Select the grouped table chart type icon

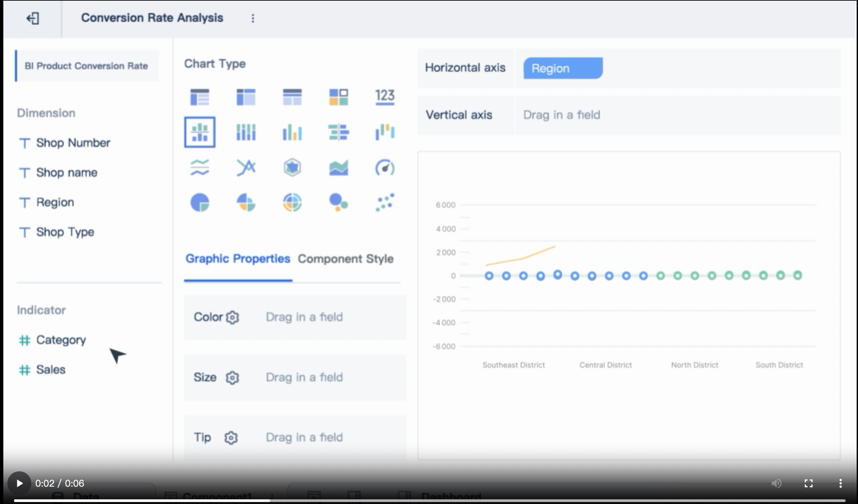point(200,97)
